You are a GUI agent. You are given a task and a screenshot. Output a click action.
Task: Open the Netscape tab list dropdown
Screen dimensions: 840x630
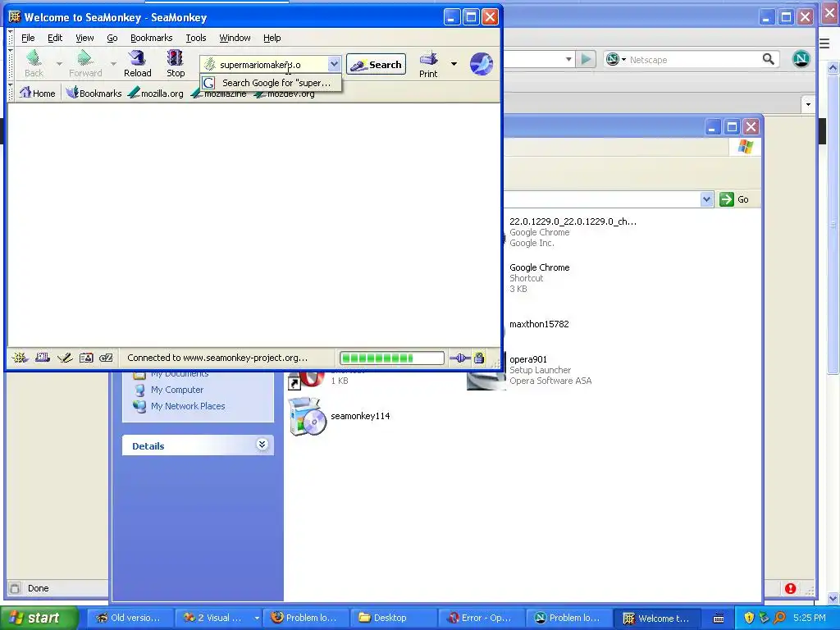[x=808, y=104]
